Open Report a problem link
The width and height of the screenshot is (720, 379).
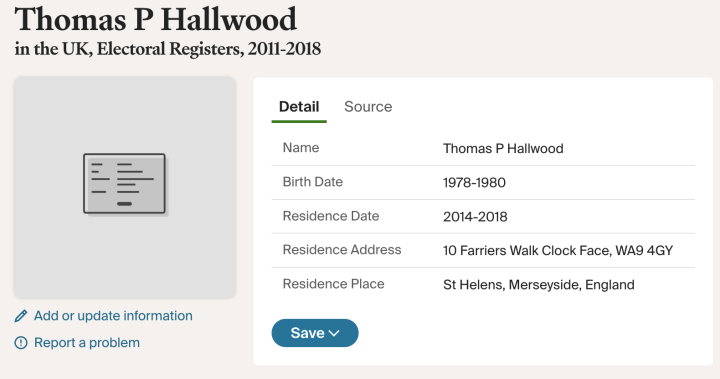point(87,343)
